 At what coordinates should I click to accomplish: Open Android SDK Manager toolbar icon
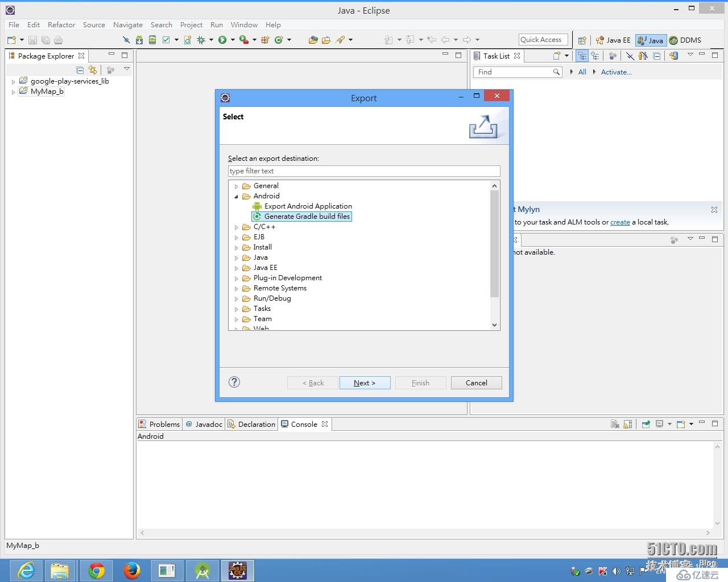(139, 40)
